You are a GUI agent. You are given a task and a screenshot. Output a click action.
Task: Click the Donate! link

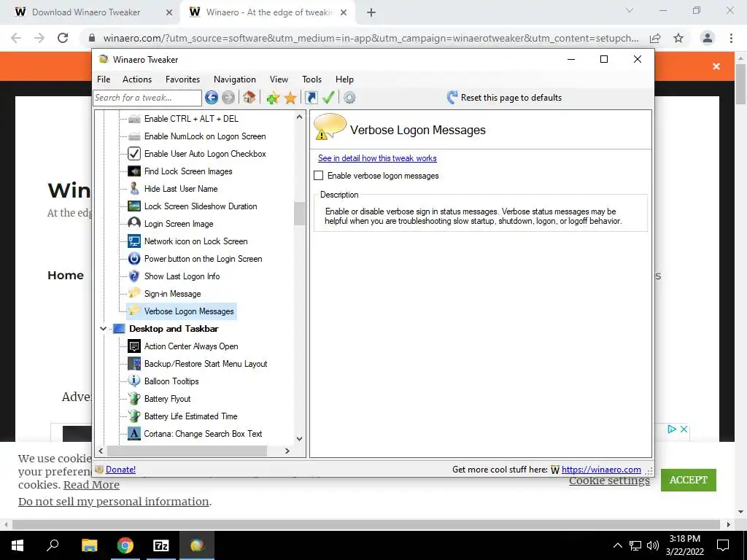(x=120, y=470)
